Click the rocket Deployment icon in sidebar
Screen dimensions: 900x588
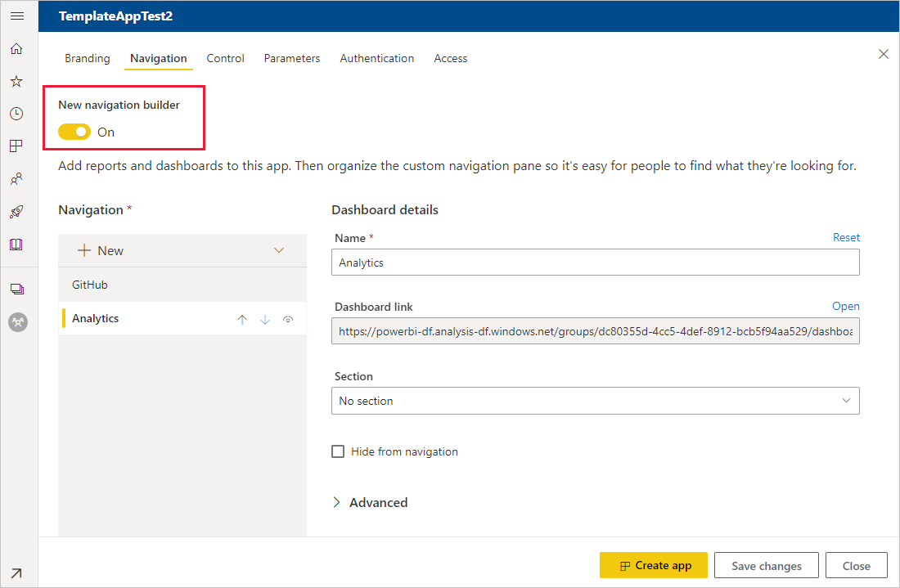pyautogui.click(x=16, y=212)
